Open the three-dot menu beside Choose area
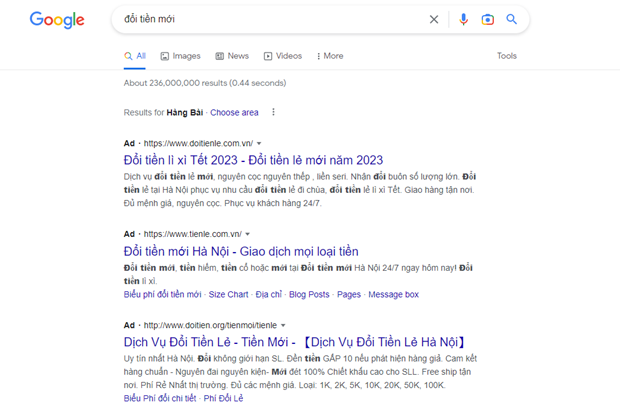 [273, 112]
